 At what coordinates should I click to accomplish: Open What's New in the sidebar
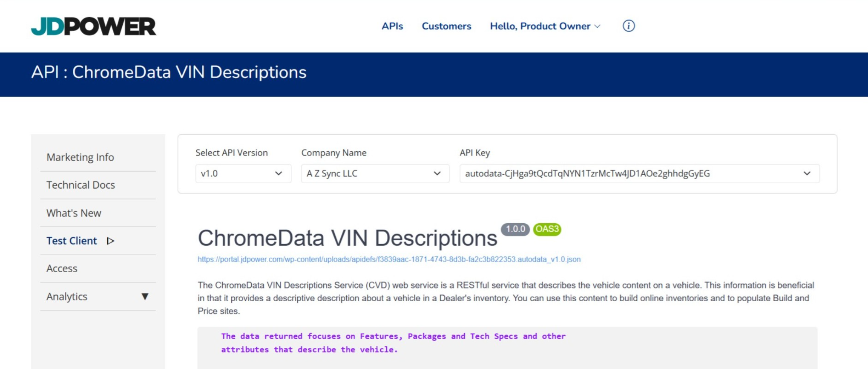[74, 213]
